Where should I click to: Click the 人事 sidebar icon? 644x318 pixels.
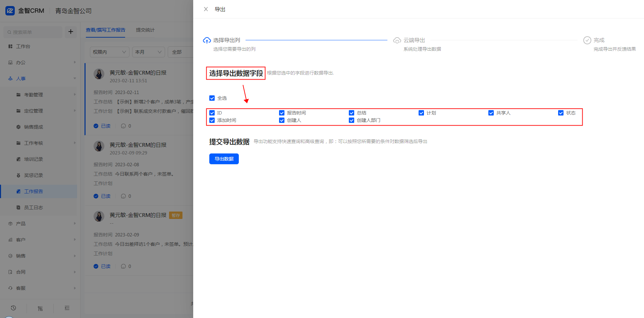coord(10,79)
